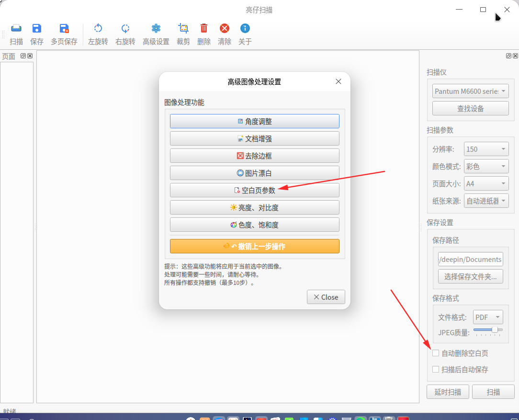The image size is (519, 420).
Task: Click the 空白页参数 button in dialog
Action: (255, 190)
